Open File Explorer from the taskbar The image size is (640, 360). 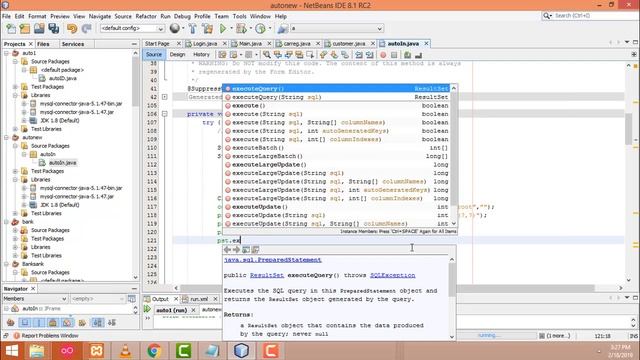tap(37, 351)
